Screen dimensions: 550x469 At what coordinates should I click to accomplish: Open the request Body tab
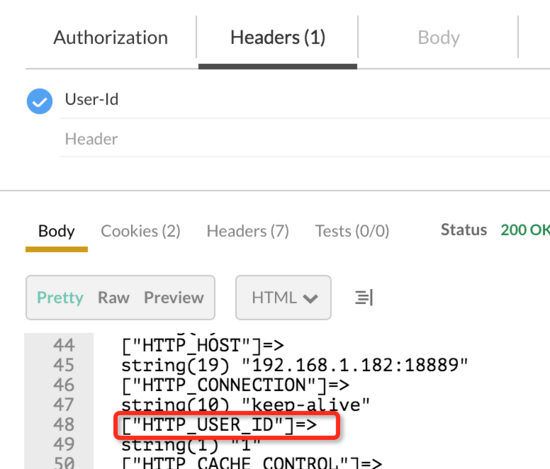[x=438, y=38]
